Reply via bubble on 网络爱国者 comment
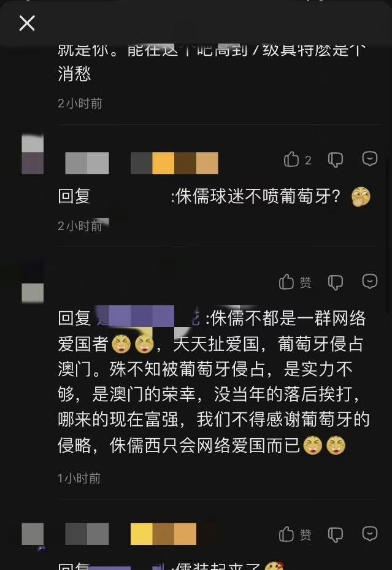This screenshot has height=570, width=392. coord(370,282)
